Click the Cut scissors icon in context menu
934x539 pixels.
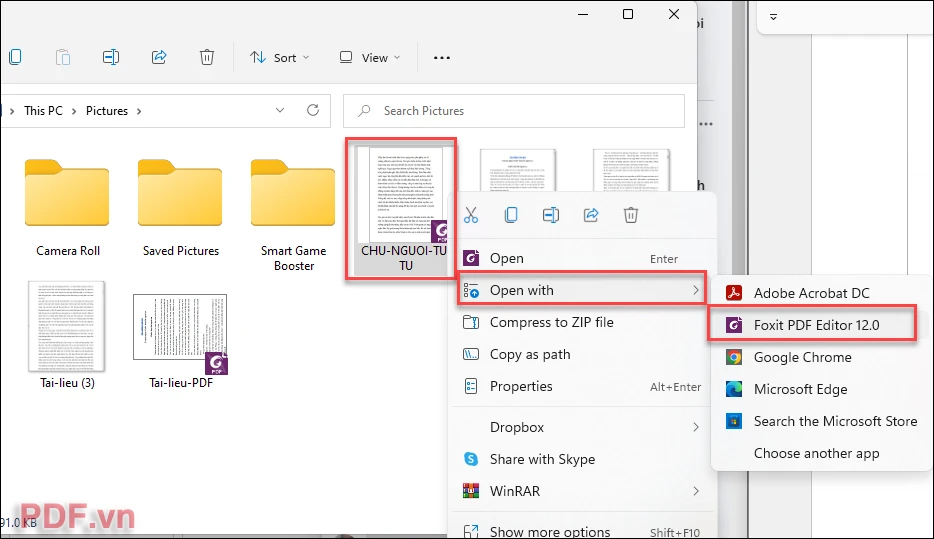click(x=471, y=215)
